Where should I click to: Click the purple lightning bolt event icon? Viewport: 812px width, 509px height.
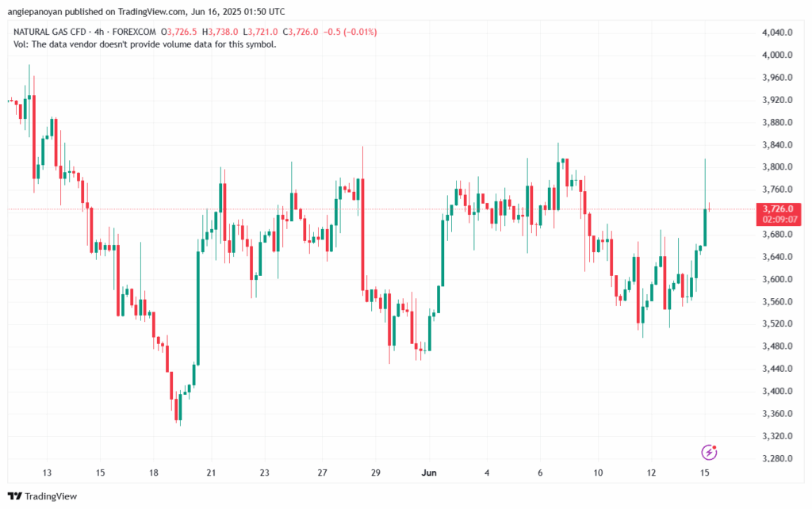point(710,452)
